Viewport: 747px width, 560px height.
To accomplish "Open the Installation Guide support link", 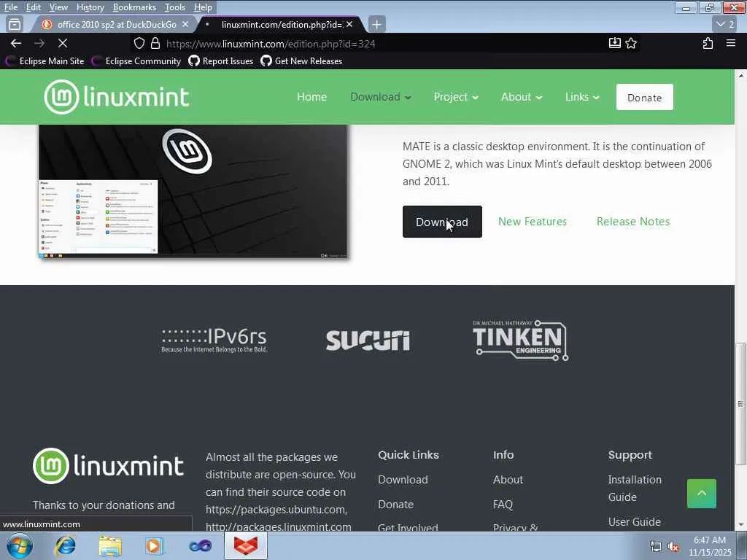I will (x=635, y=488).
